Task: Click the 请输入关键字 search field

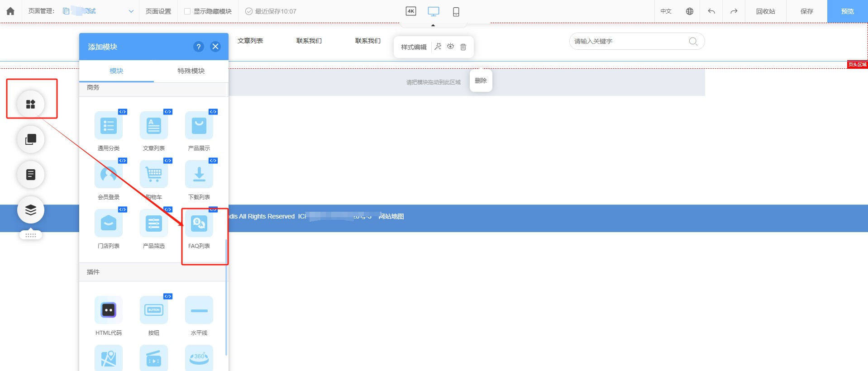Action: 637,41
